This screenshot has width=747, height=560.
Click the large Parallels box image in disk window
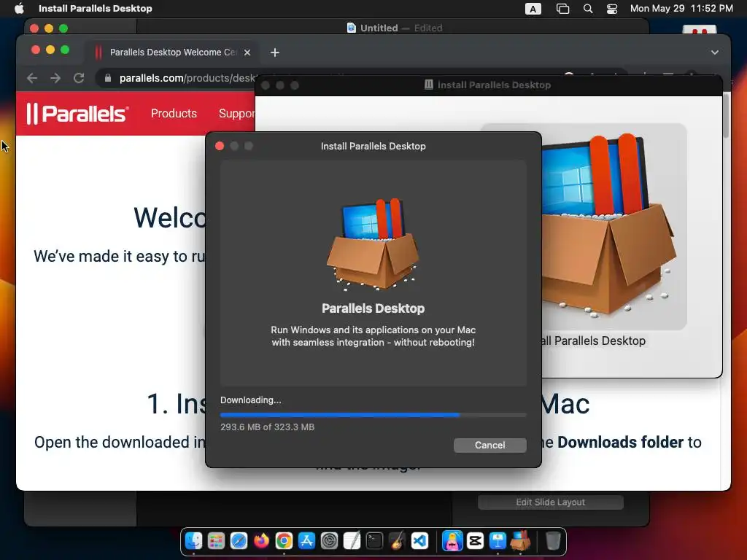pyautogui.click(x=609, y=226)
